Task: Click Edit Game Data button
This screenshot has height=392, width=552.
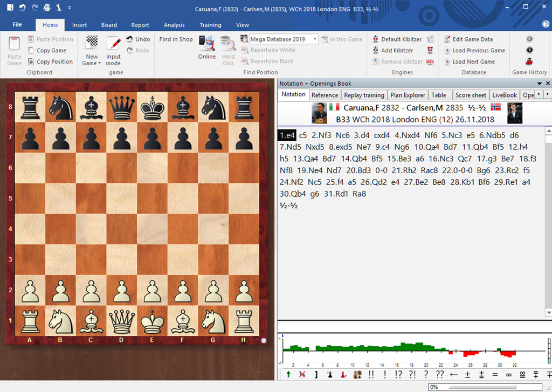Action: pyautogui.click(x=467, y=39)
